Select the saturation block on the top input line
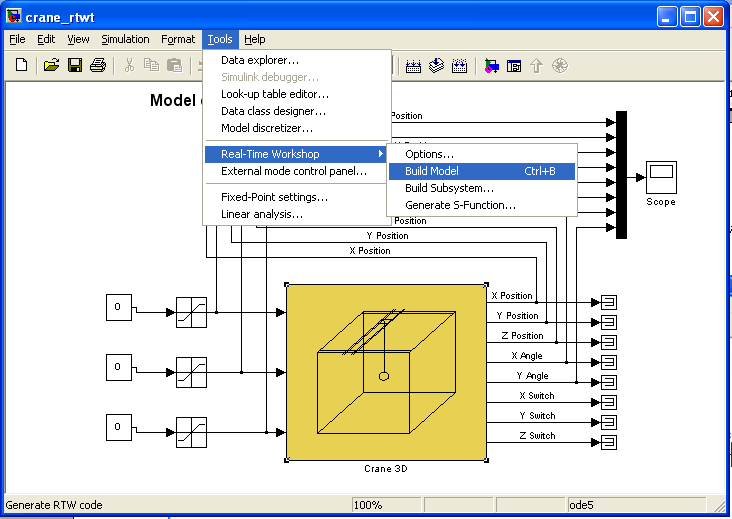 [191, 312]
